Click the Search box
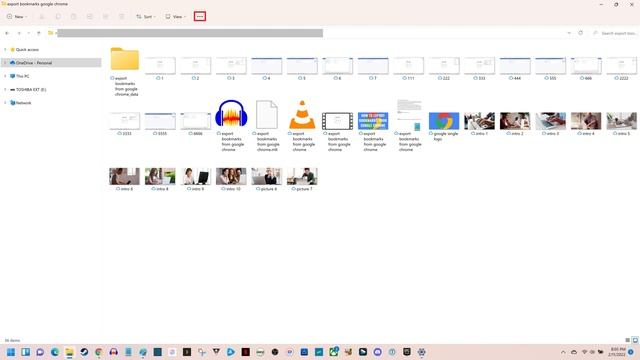 pos(615,33)
